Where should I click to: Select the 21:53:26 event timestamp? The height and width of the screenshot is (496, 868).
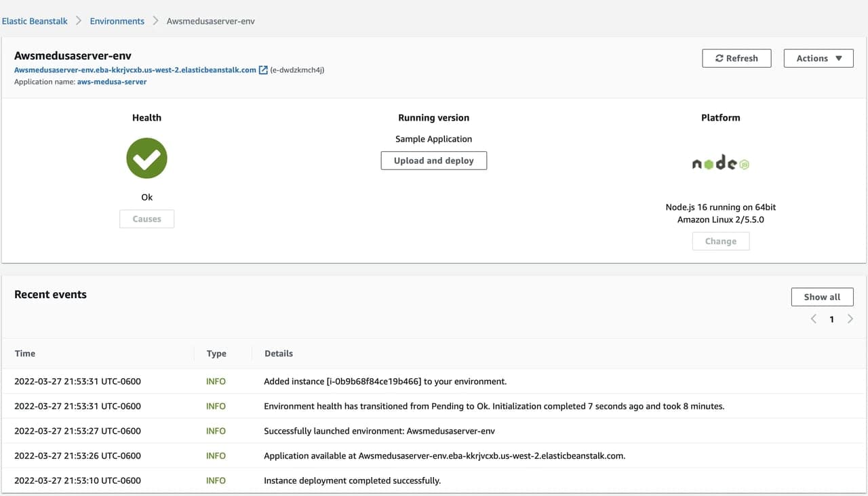pos(77,455)
